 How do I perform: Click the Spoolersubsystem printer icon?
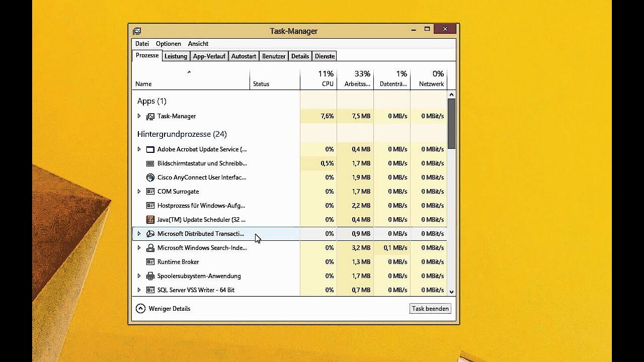pyautogui.click(x=150, y=276)
